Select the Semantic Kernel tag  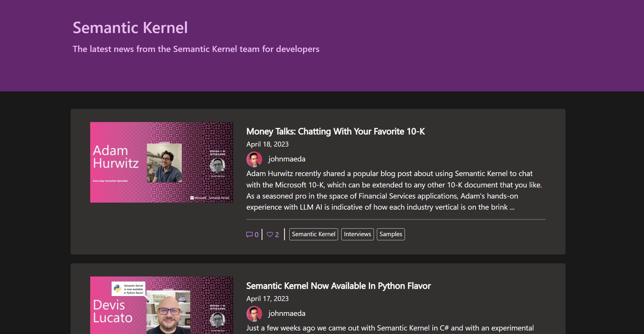313,234
